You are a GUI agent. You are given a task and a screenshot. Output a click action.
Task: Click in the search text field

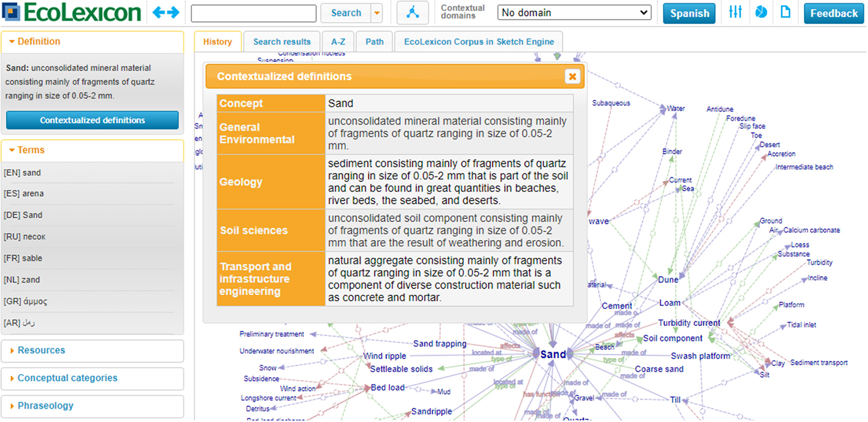[253, 13]
